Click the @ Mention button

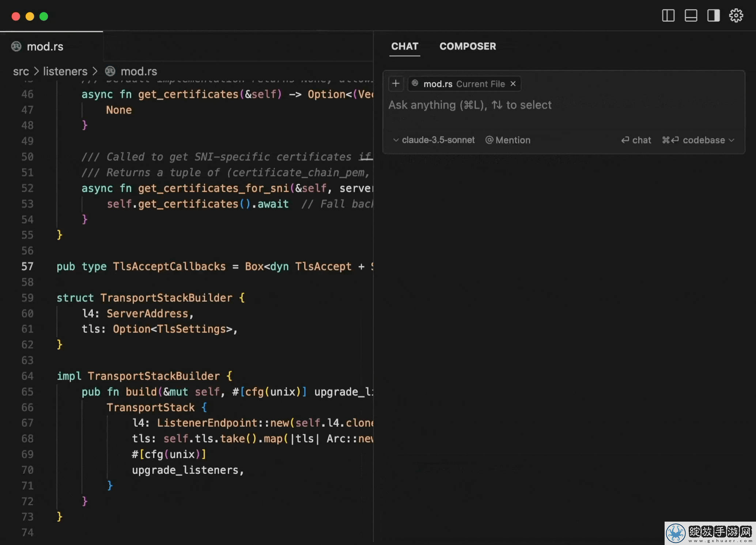click(x=508, y=140)
